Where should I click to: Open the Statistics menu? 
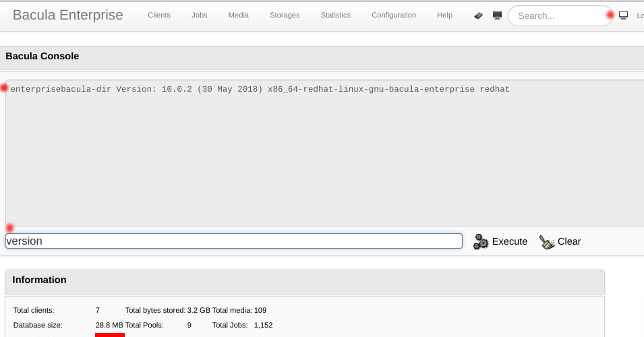coord(336,16)
